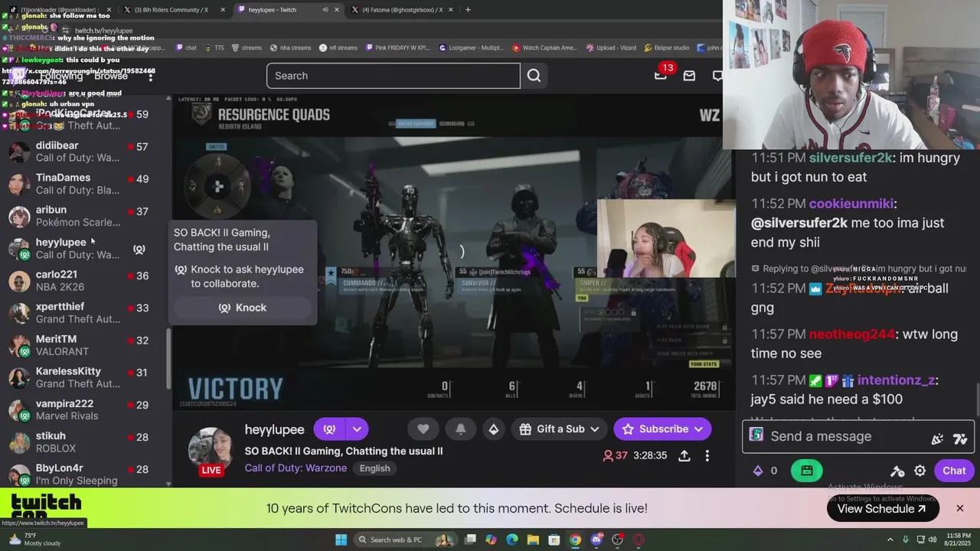Image resolution: width=980 pixels, height=551 pixels.
Task: Open the nba streams bookmark
Action: click(x=290, y=47)
